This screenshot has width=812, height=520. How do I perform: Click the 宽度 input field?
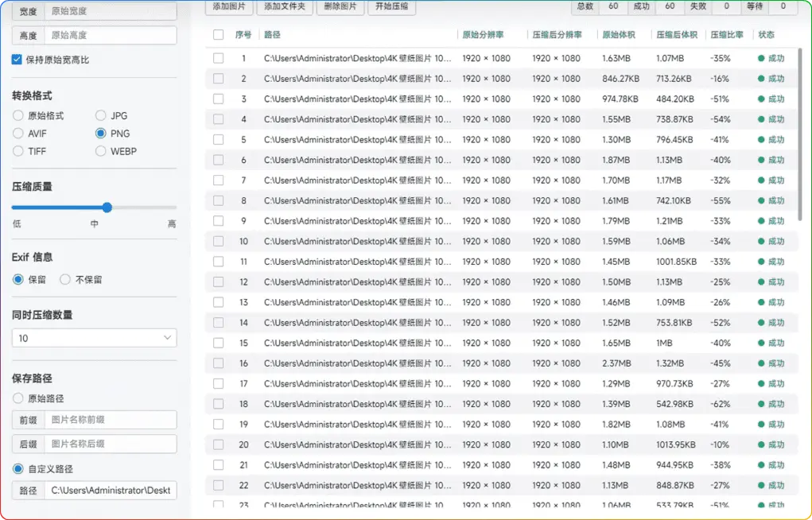pos(109,12)
